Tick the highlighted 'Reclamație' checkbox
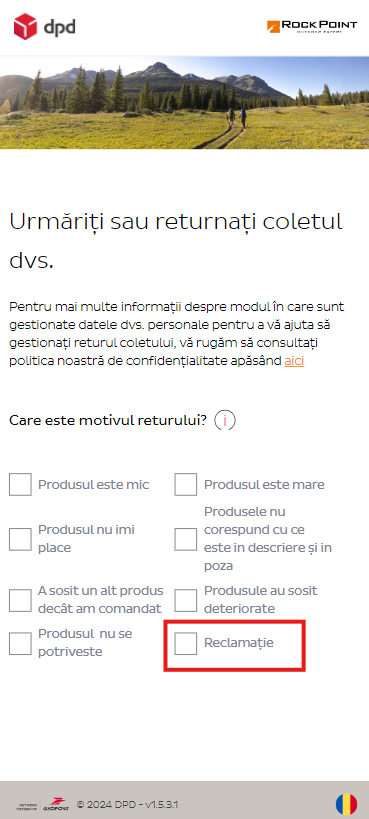 [x=186, y=643]
